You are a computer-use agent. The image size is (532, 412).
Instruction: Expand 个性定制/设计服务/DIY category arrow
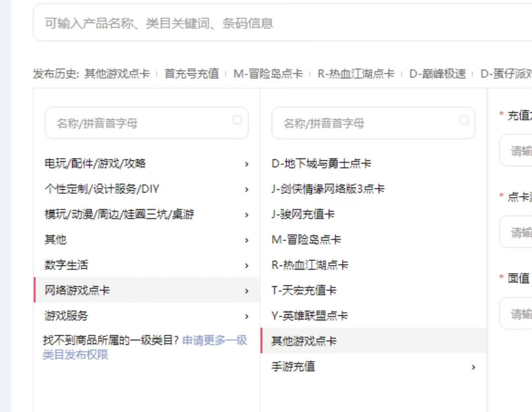pyautogui.click(x=247, y=189)
